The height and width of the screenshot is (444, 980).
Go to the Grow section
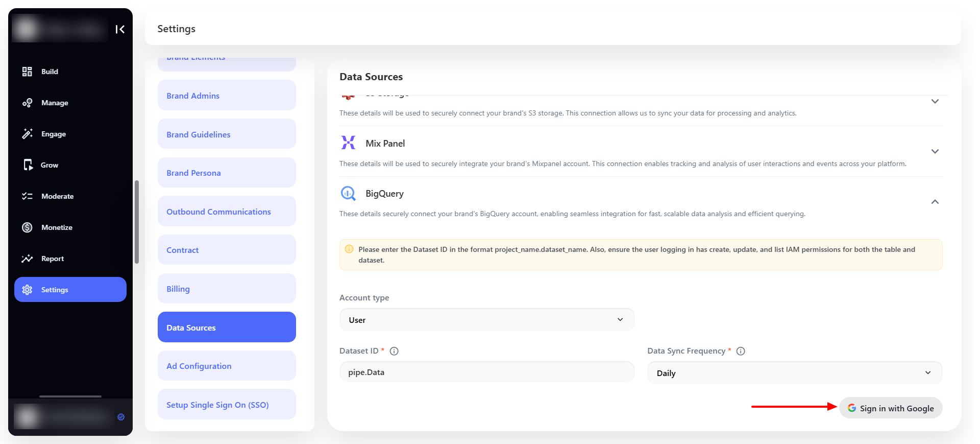tap(70, 165)
